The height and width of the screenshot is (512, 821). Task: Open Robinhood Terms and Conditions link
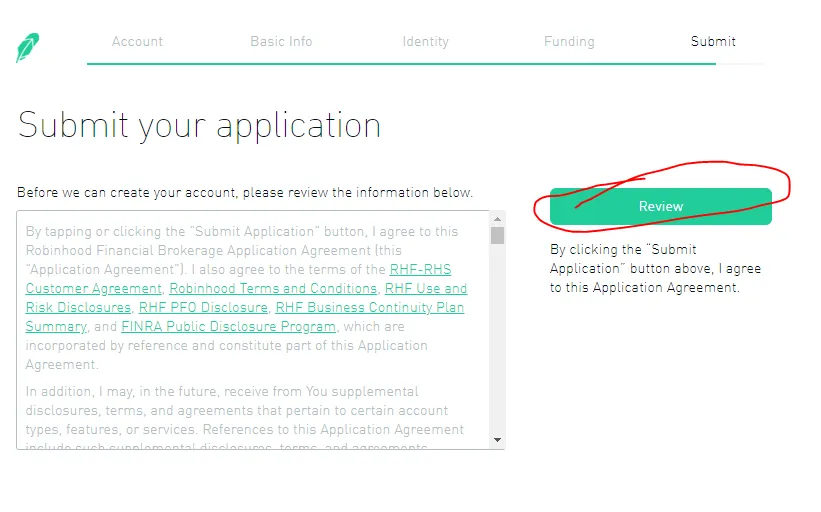click(x=273, y=288)
